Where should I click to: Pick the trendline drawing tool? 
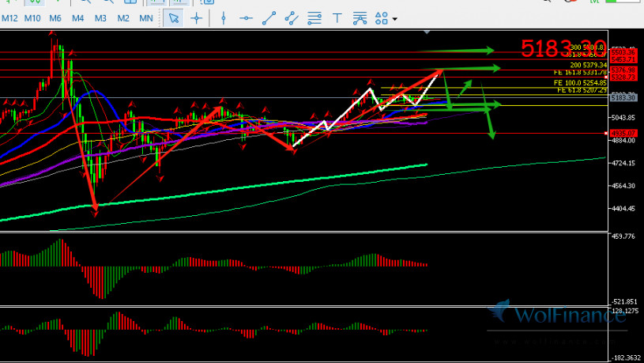pos(269,17)
